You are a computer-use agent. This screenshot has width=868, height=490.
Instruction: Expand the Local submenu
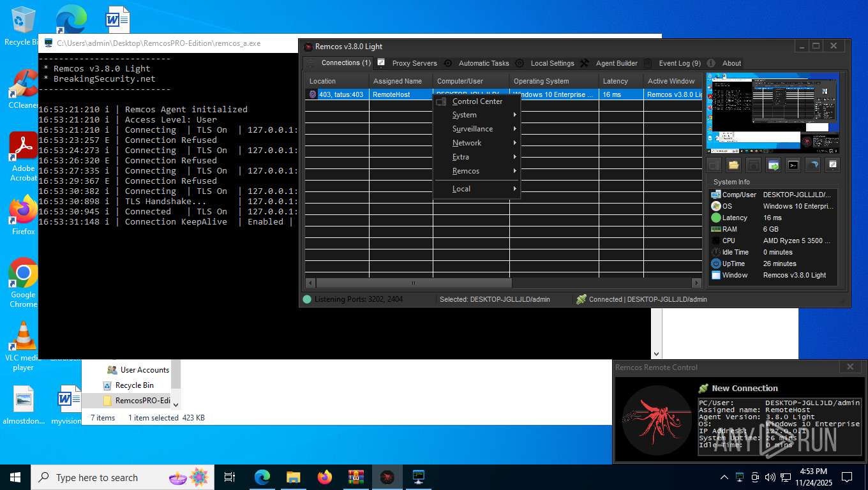pyautogui.click(x=477, y=189)
